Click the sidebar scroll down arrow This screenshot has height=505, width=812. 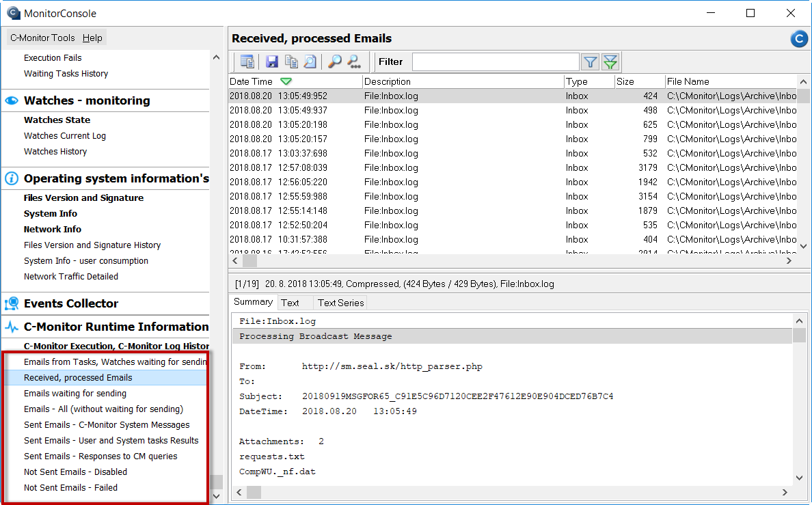coord(217,496)
